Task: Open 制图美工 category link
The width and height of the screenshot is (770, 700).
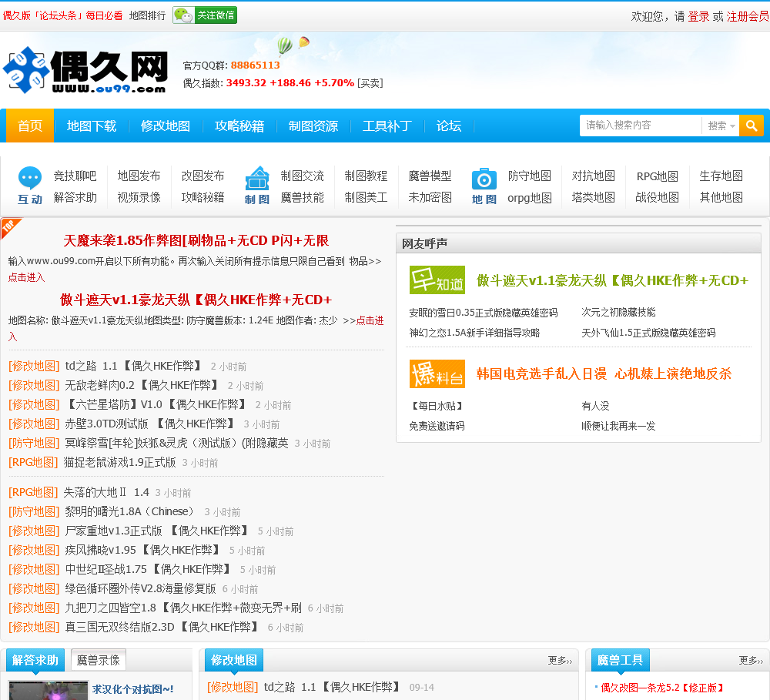Action: [x=366, y=197]
